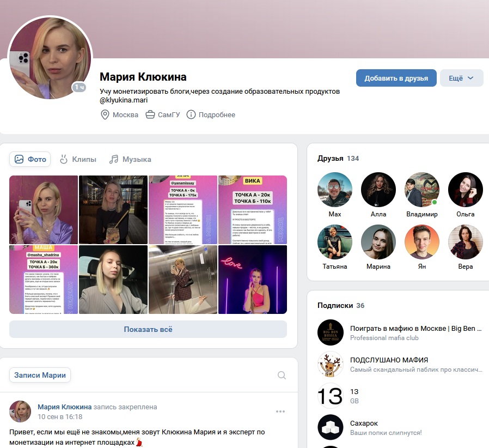Open the three-dot menu on pinned post
The image size is (489, 448).
coord(280,411)
